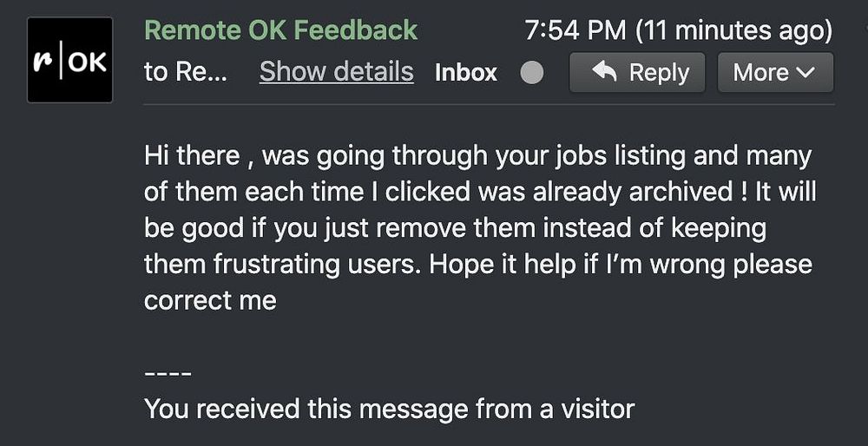Screen dimensions: 868x446
Task: Click the Reply button
Action: tap(637, 73)
